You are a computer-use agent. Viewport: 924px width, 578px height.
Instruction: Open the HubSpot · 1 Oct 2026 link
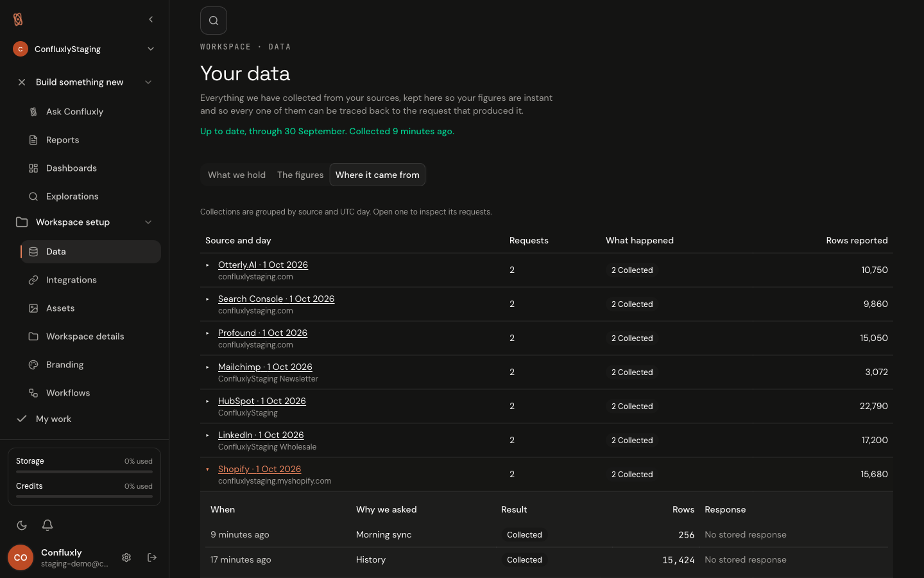(x=262, y=401)
